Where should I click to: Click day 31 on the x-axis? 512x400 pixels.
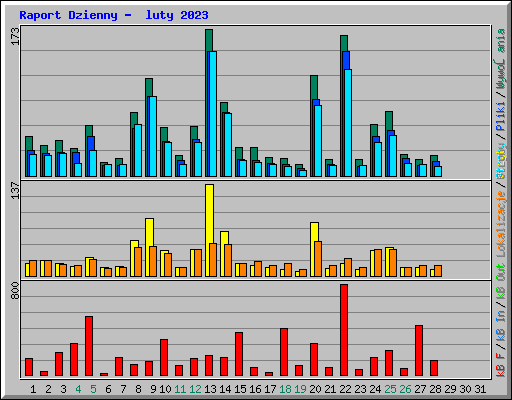point(480,389)
